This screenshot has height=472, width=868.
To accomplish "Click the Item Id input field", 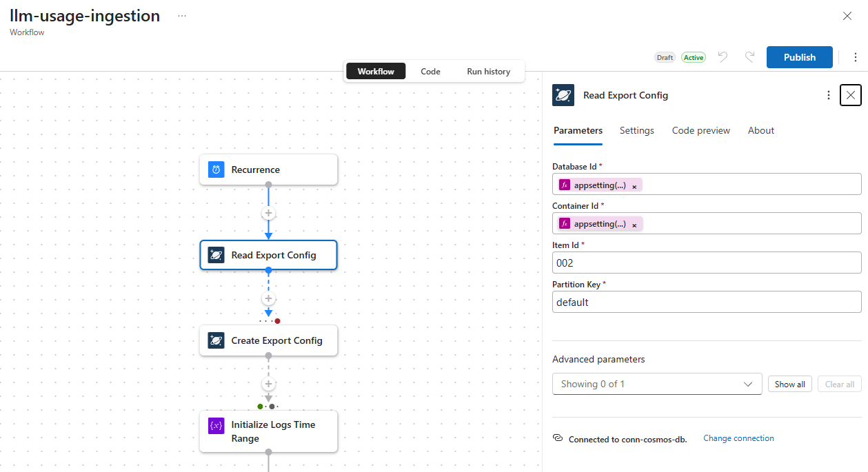I will [707, 263].
